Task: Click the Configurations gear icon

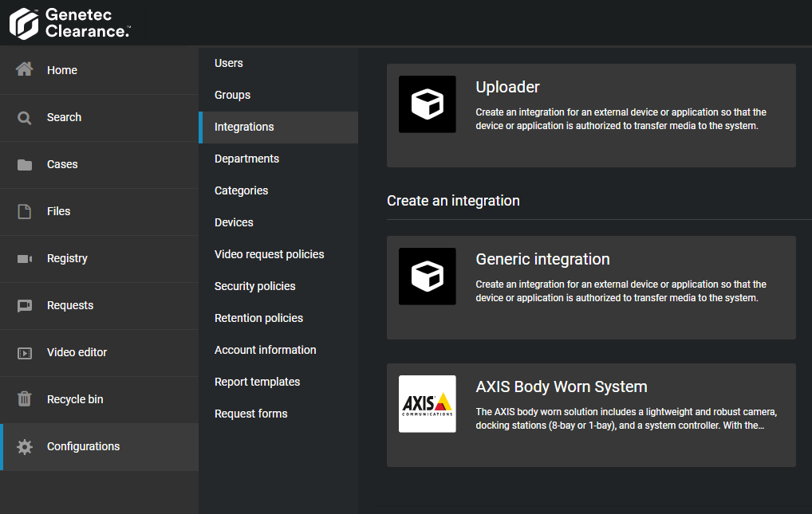Action: (25, 447)
